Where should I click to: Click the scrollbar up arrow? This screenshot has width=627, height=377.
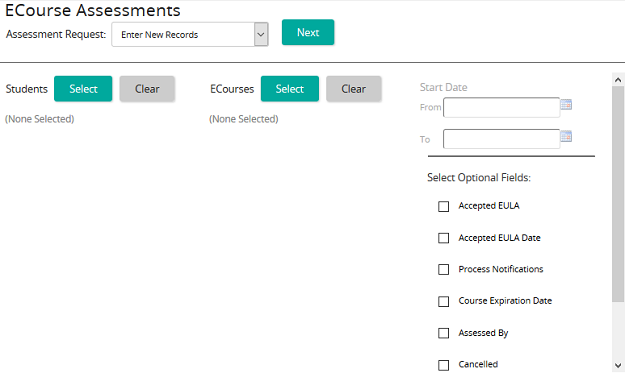click(x=618, y=80)
